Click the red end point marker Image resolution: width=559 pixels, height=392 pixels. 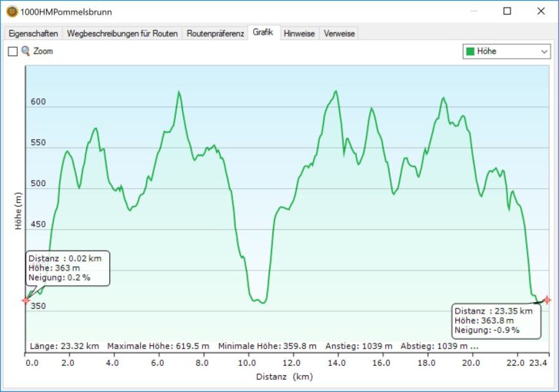point(547,300)
